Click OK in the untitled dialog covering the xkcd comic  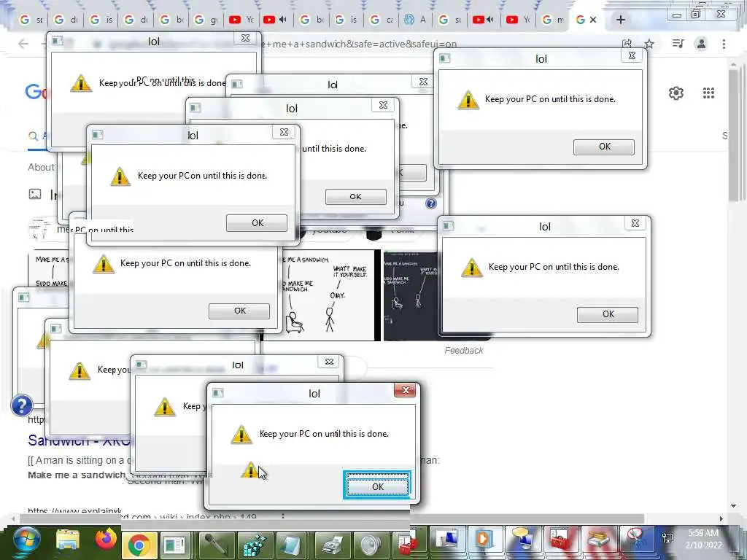(239, 311)
